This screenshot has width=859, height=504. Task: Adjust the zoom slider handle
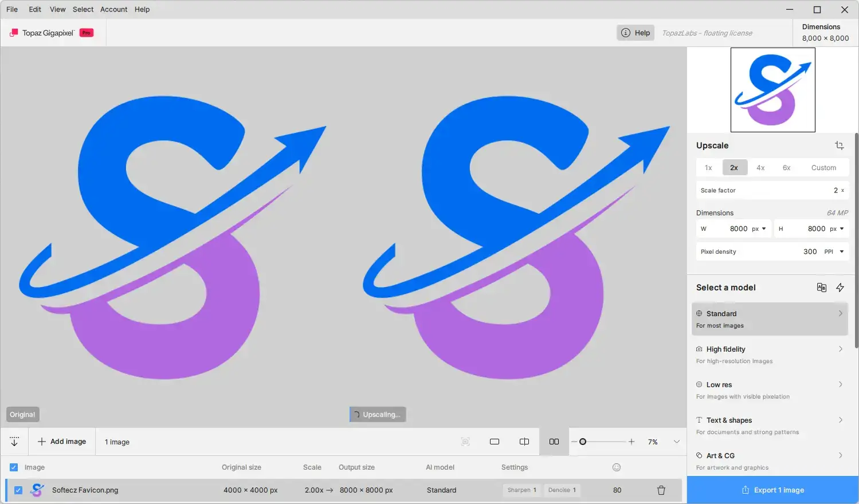coord(583,442)
